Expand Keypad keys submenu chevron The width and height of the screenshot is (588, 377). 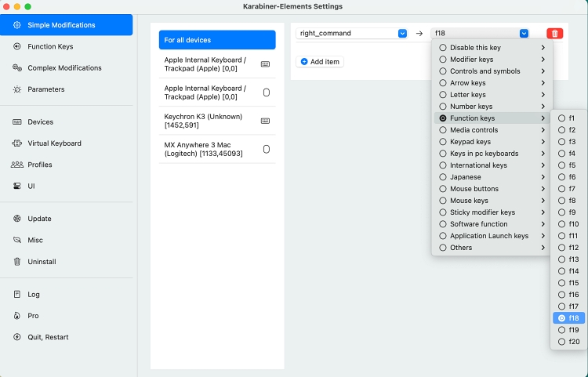coord(543,142)
